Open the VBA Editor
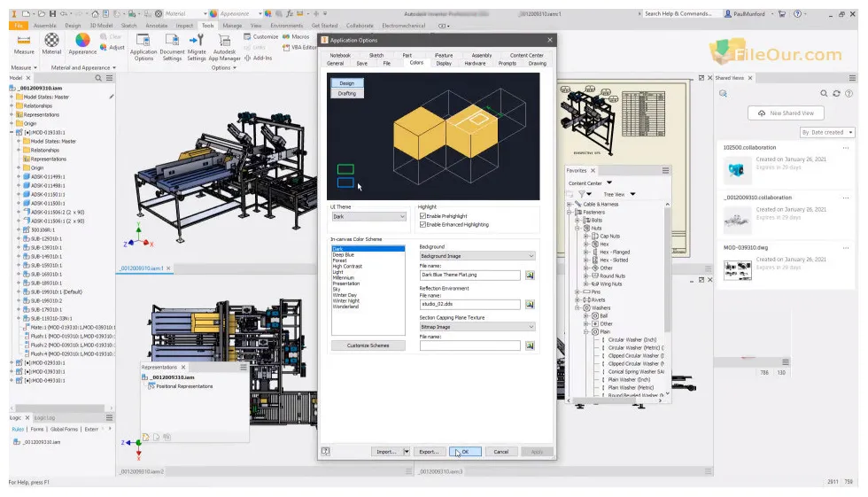The width and height of the screenshot is (868, 497). 299,48
